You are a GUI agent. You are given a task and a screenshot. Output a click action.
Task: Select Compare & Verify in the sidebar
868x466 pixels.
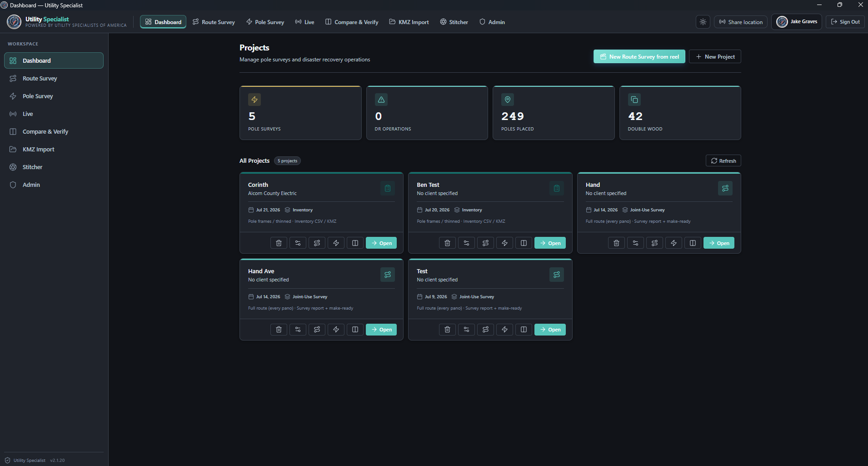(54, 131)
